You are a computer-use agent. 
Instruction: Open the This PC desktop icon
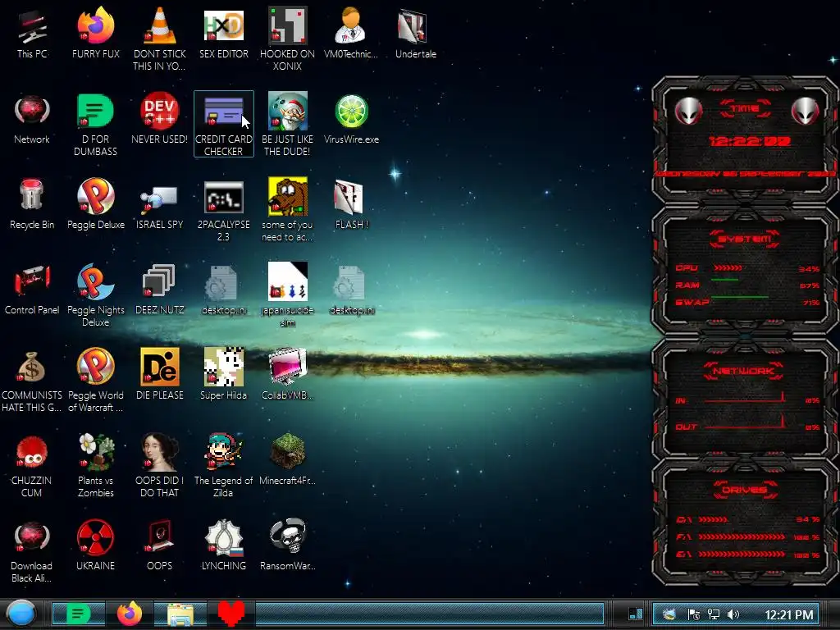pyautogui.click(x=32, y=33)
